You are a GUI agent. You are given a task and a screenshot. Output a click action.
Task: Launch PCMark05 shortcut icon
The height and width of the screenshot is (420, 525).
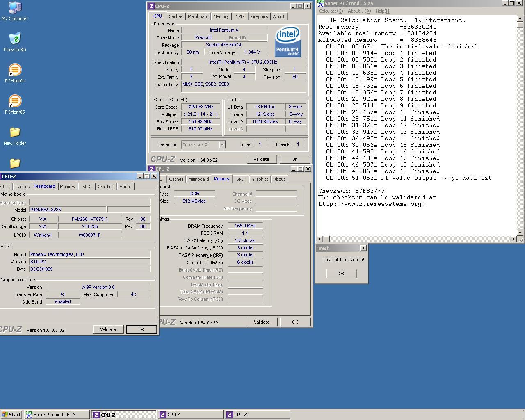15,104
